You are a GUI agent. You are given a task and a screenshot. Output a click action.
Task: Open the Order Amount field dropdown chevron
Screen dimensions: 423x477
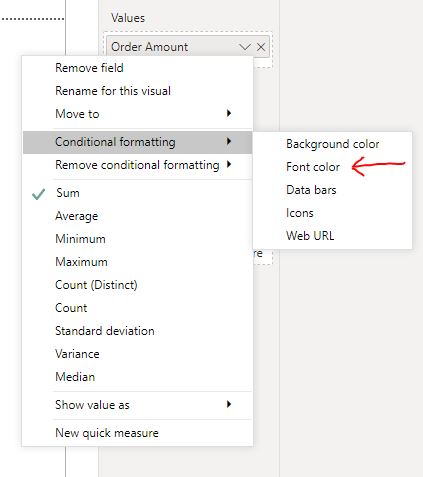[245, 47]
